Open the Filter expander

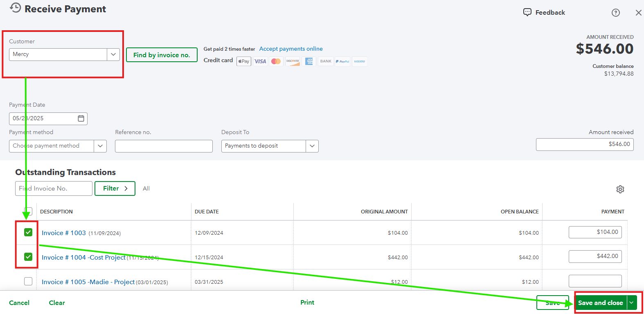[115, 188]
